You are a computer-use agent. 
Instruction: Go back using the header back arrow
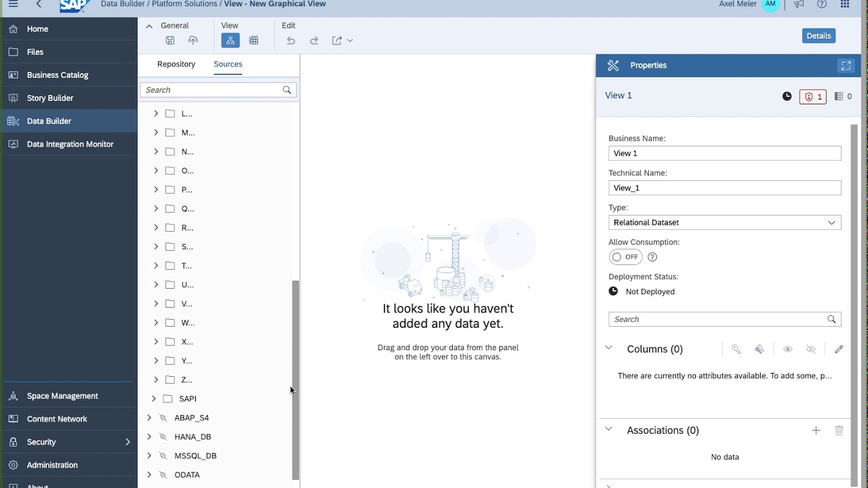click(x=39, y=4)
